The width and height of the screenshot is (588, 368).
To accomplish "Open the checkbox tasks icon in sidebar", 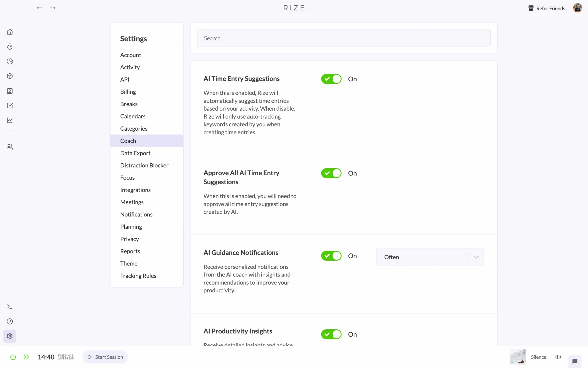I will [x=10, y=105].
